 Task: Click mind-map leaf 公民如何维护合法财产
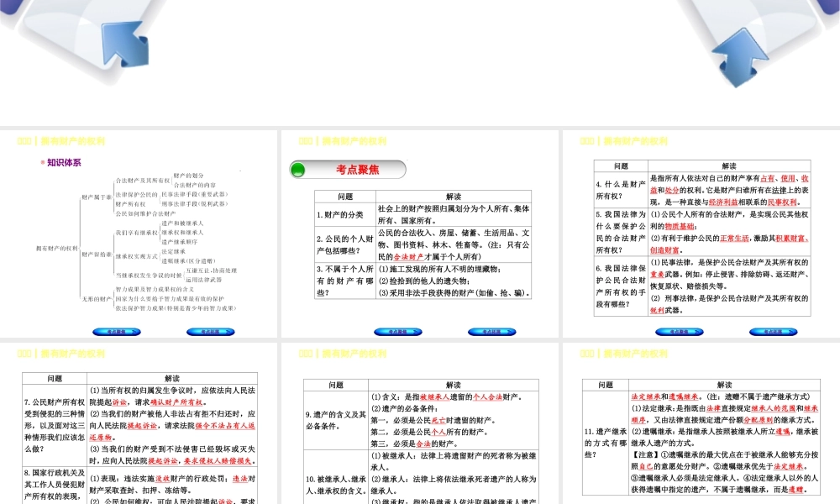click(x=145, y=213)
